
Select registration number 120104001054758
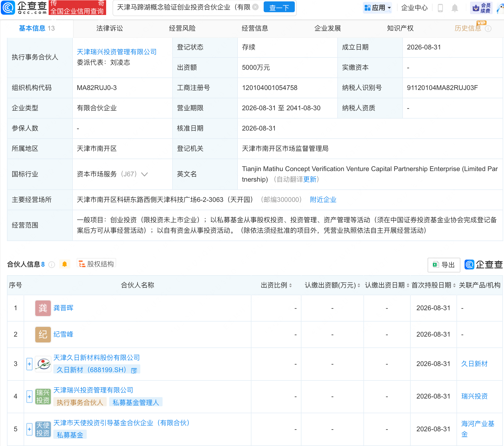coord(270,88)
